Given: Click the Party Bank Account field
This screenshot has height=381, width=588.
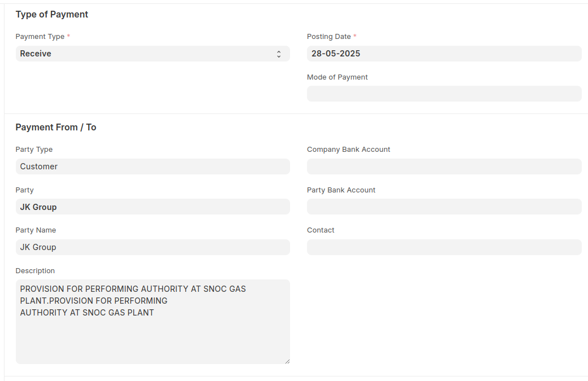Looking at the screenshot, I should [444, 207].
